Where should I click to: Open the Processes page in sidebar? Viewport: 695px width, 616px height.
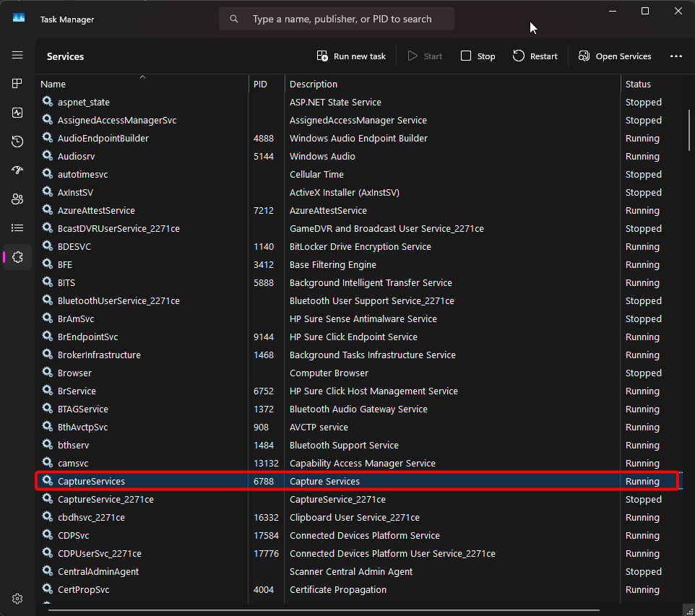coord(17,84)
